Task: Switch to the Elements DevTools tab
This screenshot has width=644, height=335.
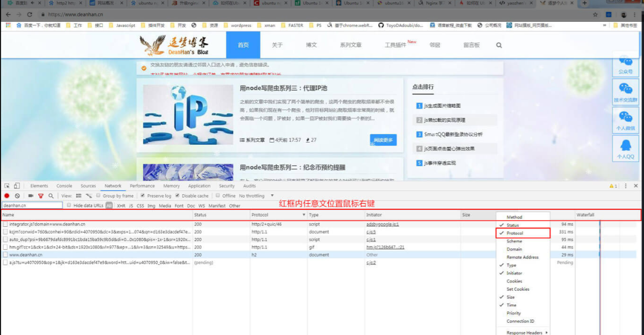Action: tap(39, 186)
